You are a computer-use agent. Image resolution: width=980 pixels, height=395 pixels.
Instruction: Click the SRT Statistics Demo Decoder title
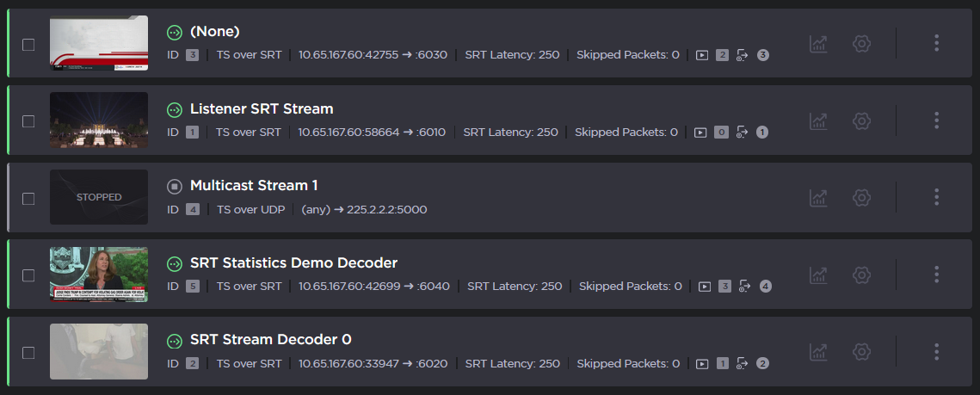click(293, 263)
